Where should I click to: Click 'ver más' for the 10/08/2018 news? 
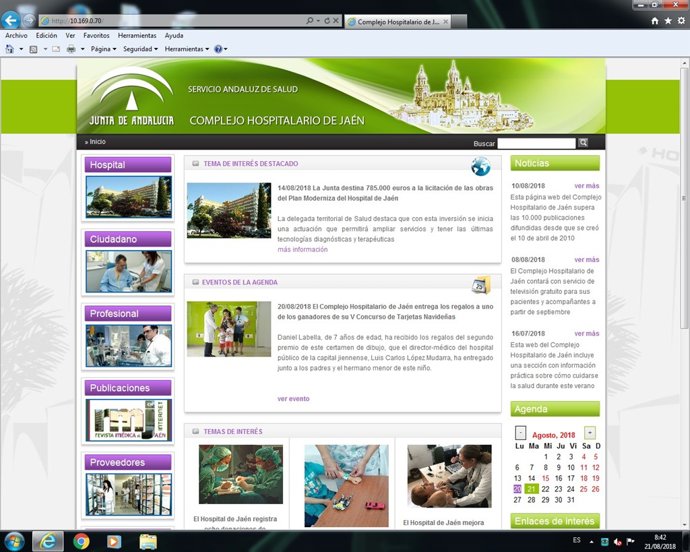point(587,186)
